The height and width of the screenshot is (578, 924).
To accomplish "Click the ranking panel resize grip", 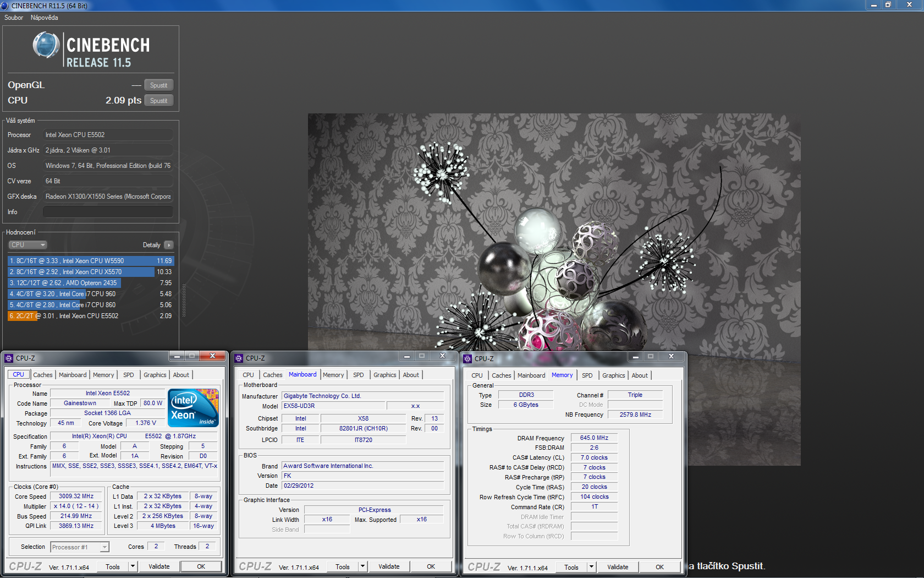I will tap(184, 300).
